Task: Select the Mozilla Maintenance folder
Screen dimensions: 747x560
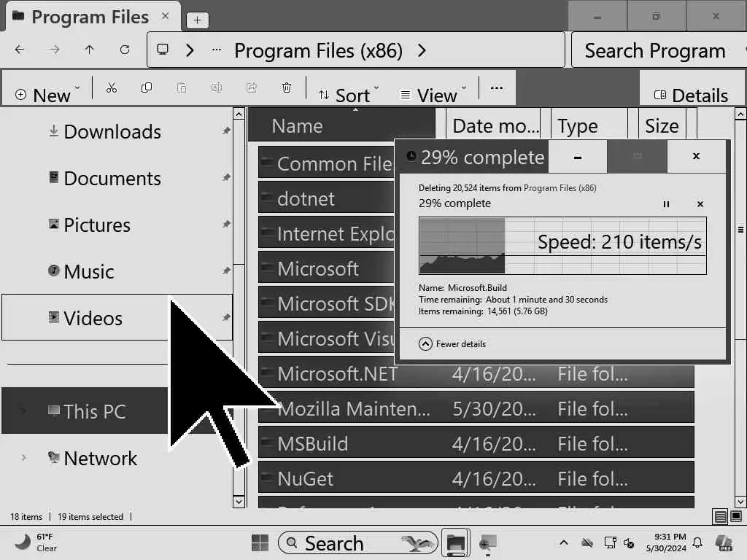Action: tap(476, 408)
